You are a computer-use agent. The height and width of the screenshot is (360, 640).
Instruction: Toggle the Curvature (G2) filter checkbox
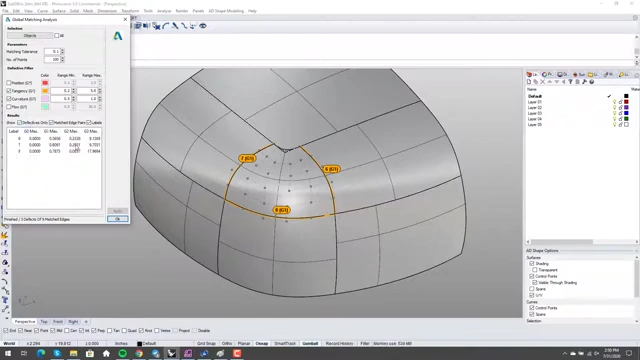click(x=9, y=99)
